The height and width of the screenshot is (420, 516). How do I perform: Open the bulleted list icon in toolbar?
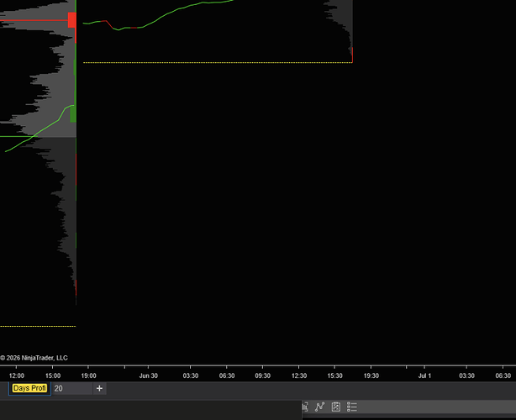(x=352, y=407)
